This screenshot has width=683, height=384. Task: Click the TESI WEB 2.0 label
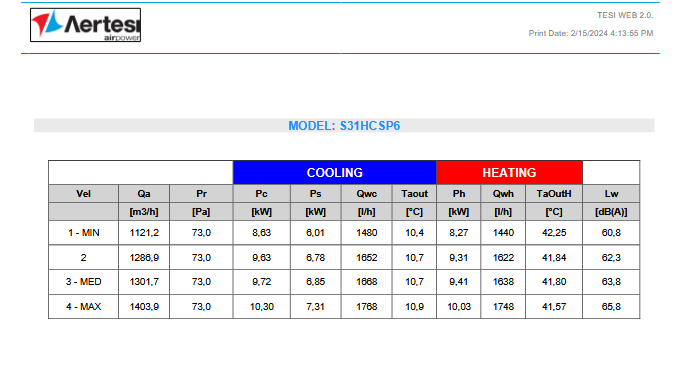click(625, 15)
